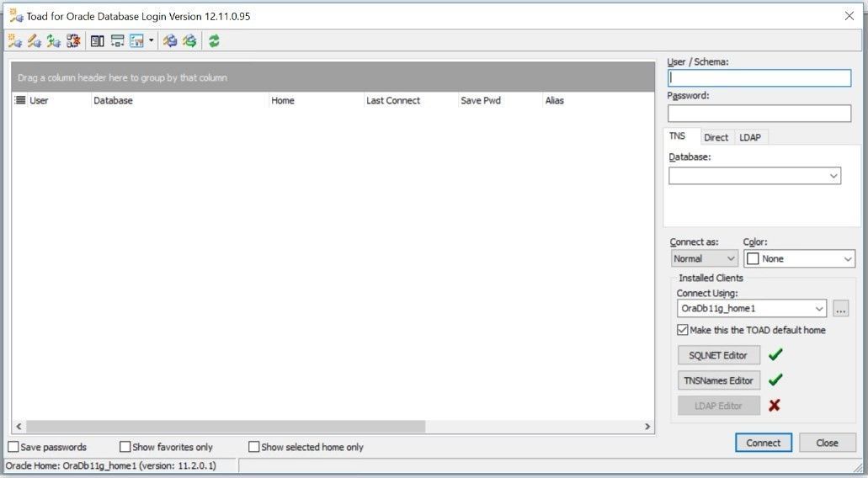Screen dimensions: 868x478
Task: Click the green checkmark next to SQLNET Editor
Action: [x=775, y=354]
